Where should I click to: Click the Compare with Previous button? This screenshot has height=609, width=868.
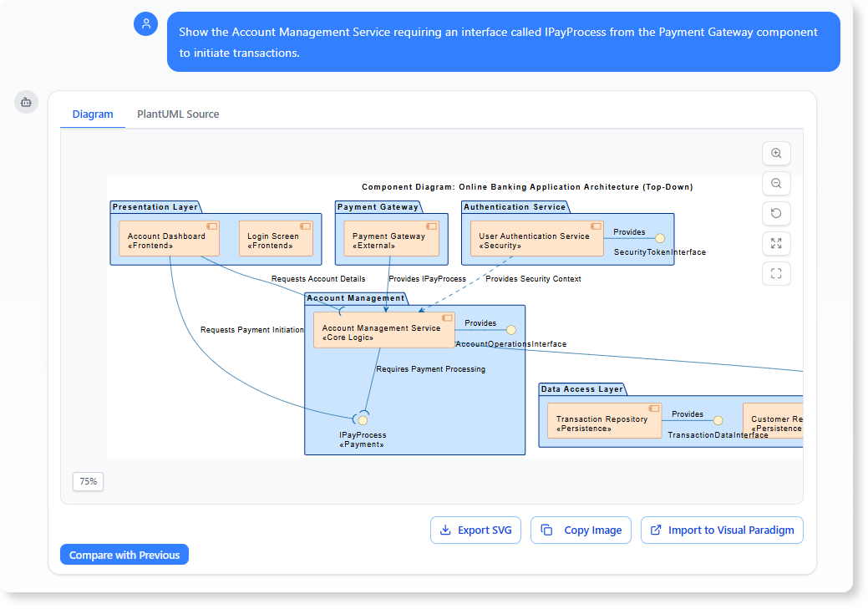pos(124,554)
